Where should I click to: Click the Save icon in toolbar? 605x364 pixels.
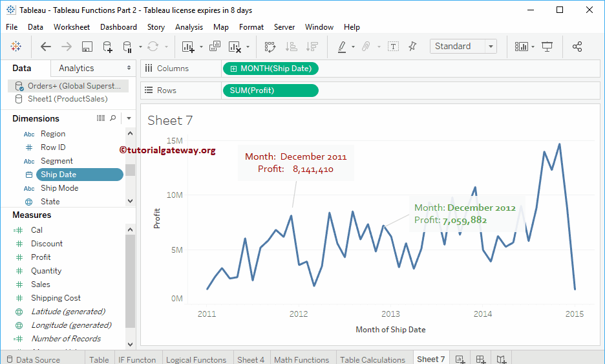click(87, 47)
